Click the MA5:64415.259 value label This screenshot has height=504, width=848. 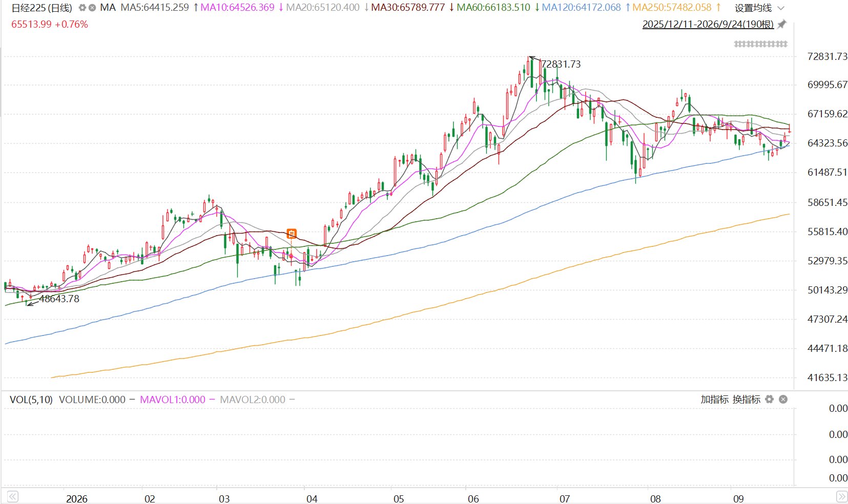pyautogui.click(x=154, y=8)
